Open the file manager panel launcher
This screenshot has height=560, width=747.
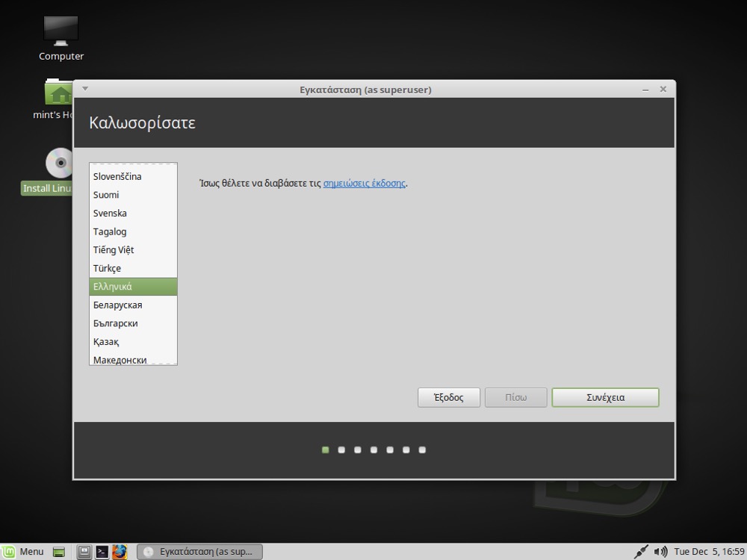click(84, 552)
